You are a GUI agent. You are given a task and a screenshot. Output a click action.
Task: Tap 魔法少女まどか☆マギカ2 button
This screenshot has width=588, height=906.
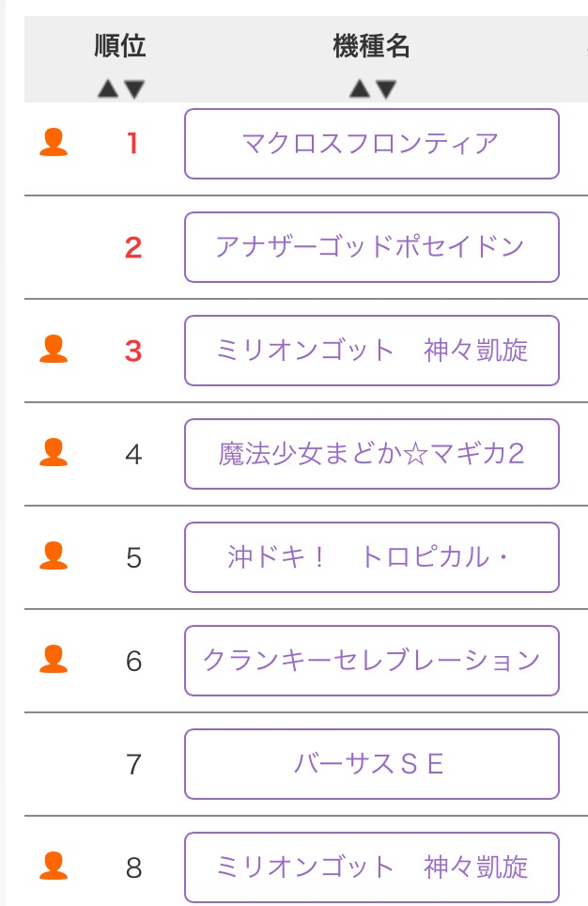(372, 454)
